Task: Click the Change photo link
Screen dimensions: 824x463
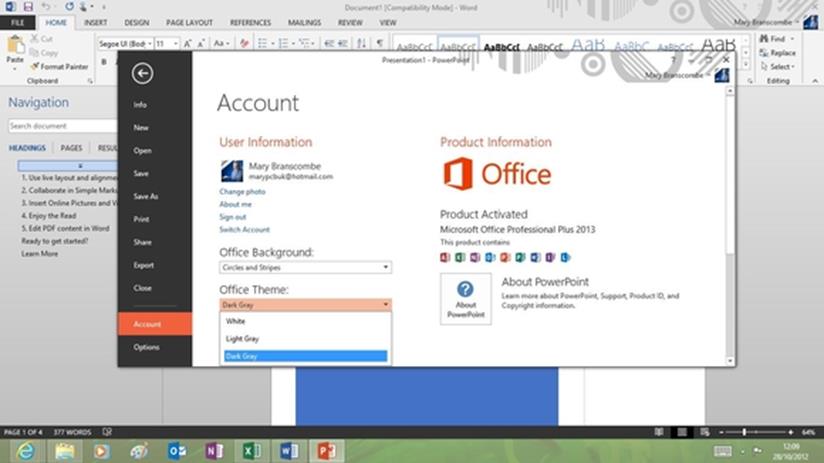Action: [242, 191]
